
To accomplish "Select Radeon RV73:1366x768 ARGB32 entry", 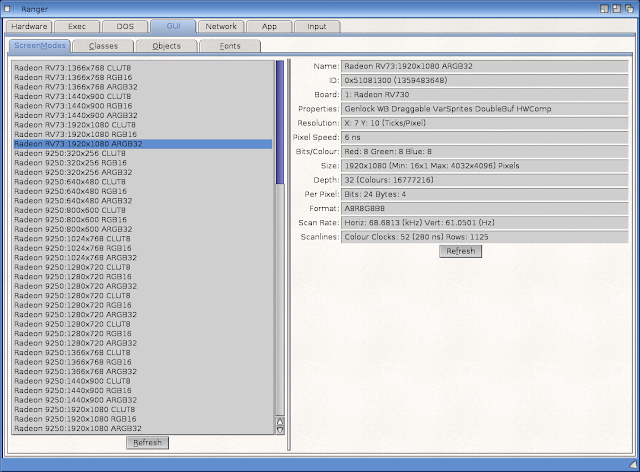I will tap(143, 87).
